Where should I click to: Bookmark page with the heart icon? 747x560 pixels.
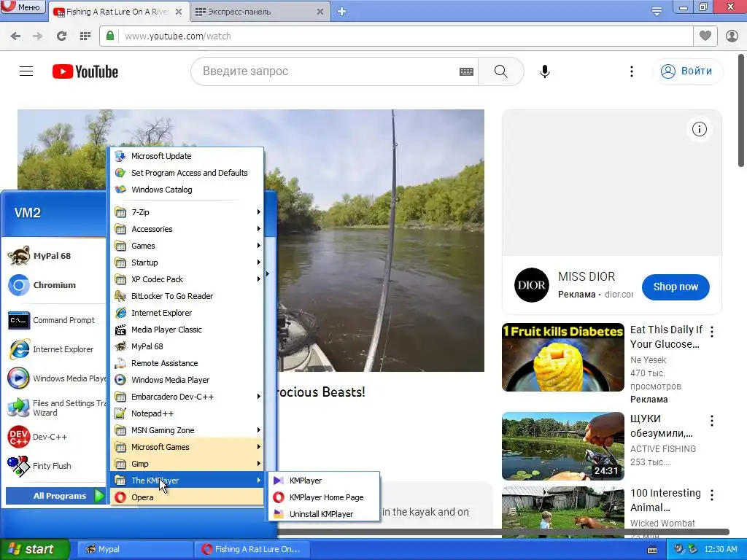705,36
